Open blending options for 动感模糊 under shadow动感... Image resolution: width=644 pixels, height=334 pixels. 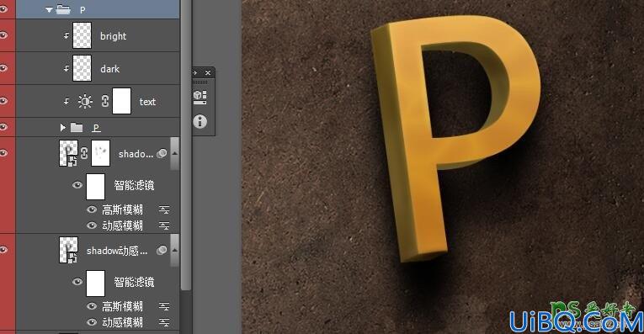click(164, 322)
